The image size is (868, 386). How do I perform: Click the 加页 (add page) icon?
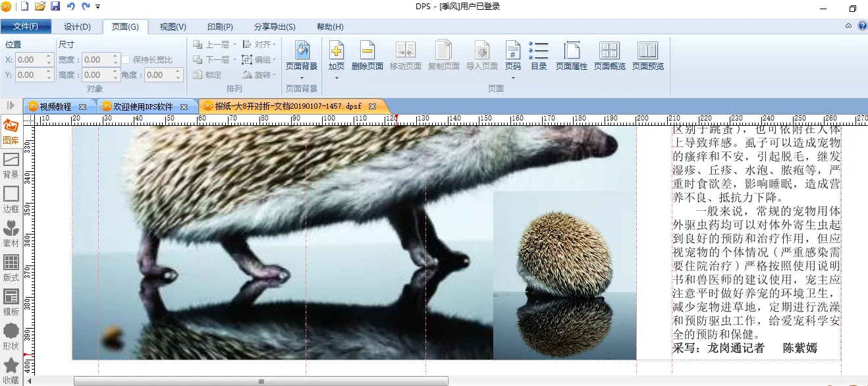[336, 50]
